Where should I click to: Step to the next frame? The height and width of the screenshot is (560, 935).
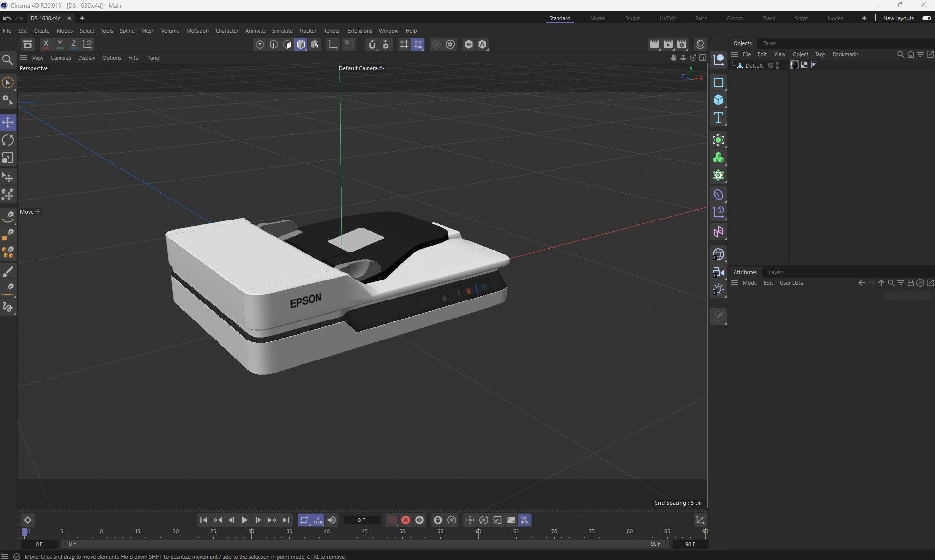pos(258,520)
